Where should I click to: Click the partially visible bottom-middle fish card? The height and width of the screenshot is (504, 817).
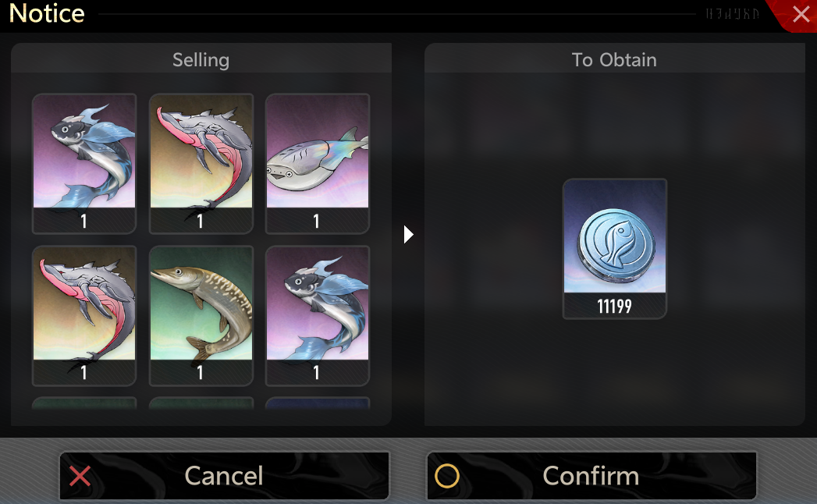coord(201,403)
